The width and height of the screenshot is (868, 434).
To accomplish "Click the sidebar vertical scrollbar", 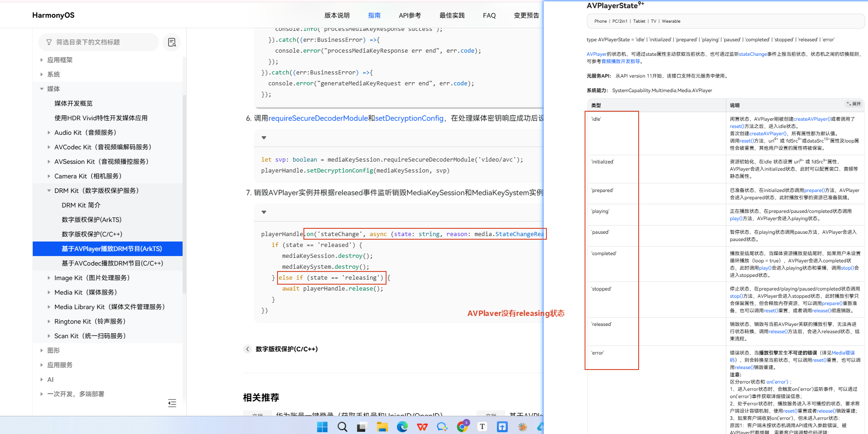I will tap(184, 194).
